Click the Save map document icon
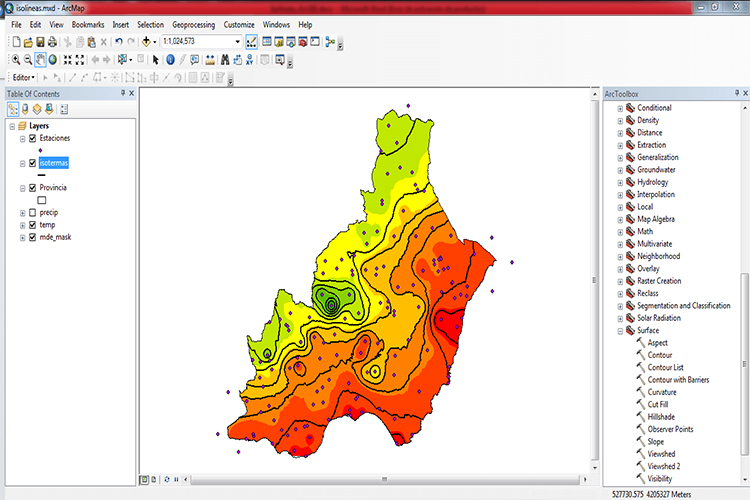 (40, 42)
